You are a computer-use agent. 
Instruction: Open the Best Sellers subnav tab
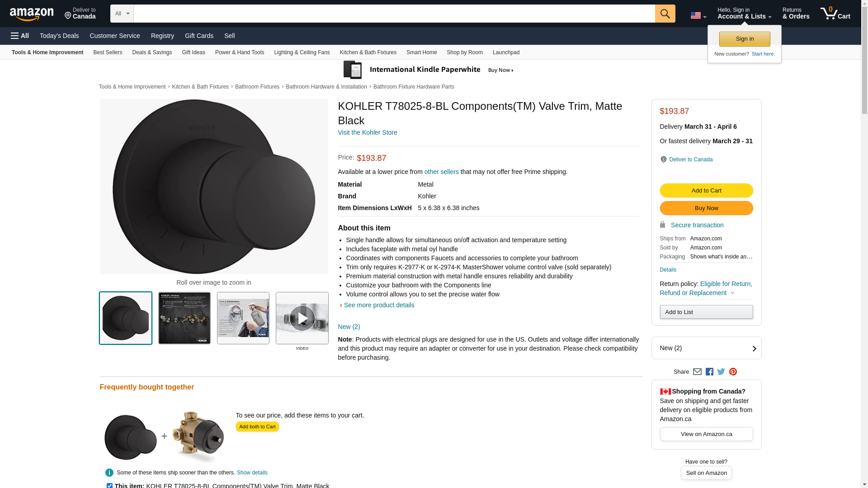click(108, 52)
